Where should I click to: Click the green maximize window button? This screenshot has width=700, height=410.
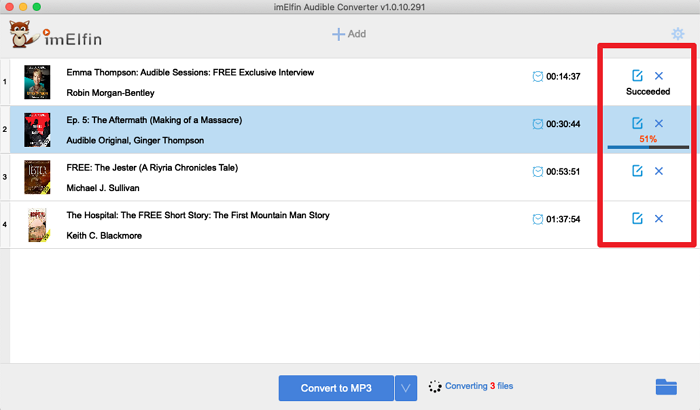[37, 7]
